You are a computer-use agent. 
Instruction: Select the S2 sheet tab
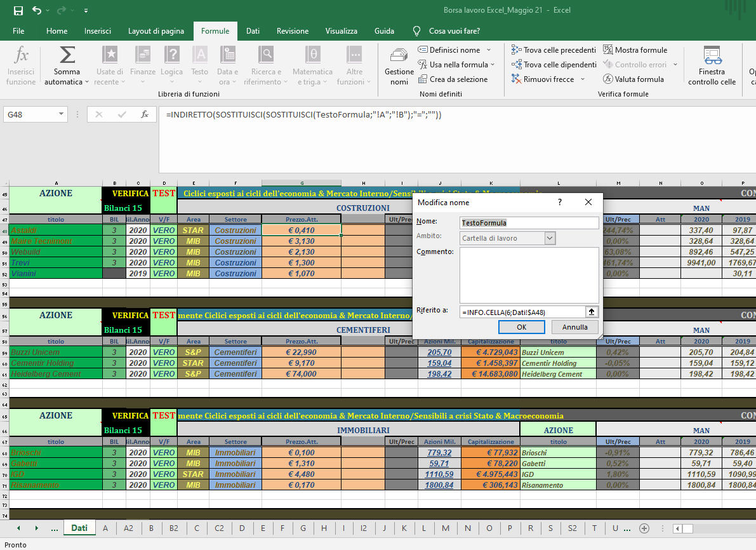573,528
